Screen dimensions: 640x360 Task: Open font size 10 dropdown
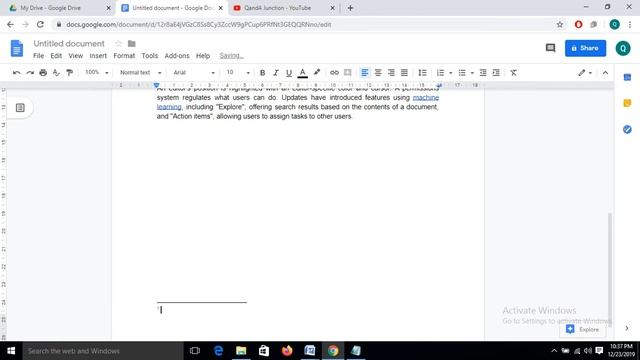[238, 73]
